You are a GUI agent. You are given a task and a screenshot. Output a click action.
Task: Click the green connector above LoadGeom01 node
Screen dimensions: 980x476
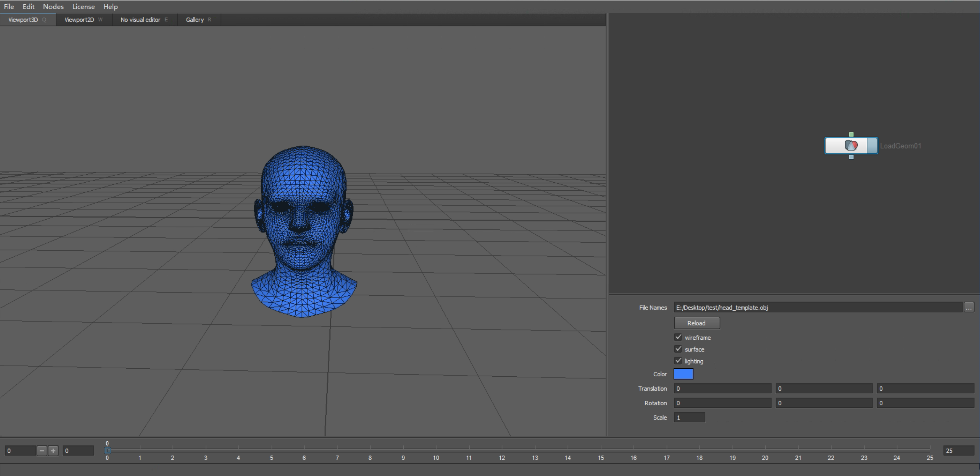pyautogui.click(x=851, y=134)
